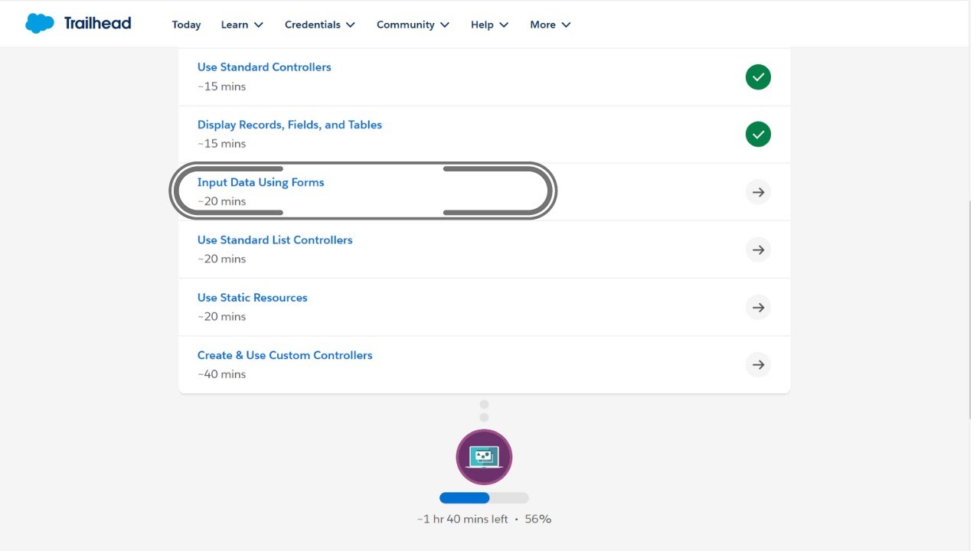Viewport: 980px width, 551px height.
Task: Click the Trailhead cloud logo
Action: (40, 24)
